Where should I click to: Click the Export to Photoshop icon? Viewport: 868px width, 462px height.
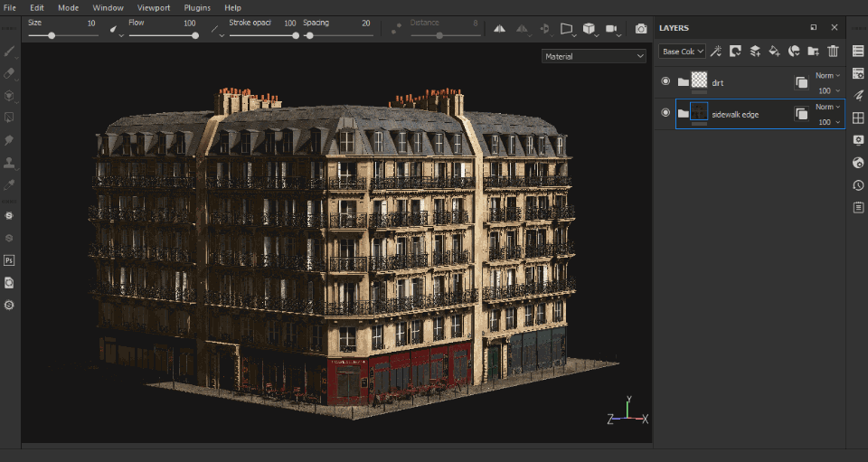[9, 259]
